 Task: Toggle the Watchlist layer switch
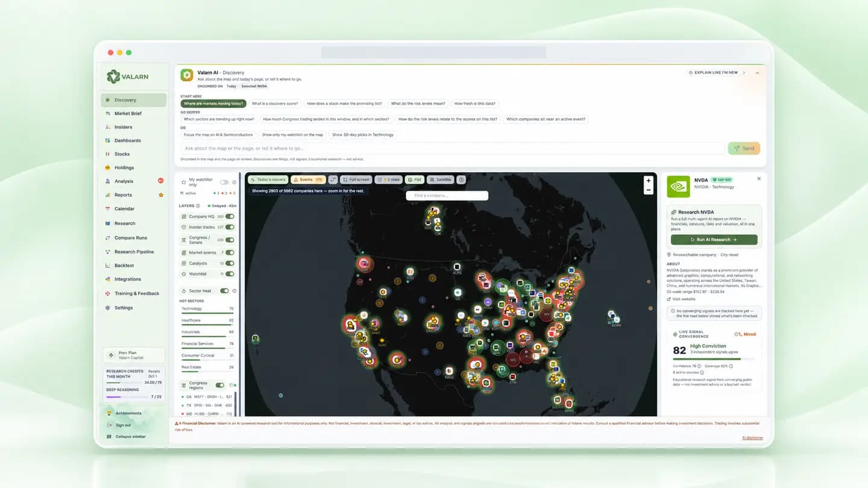coord(230,274)
